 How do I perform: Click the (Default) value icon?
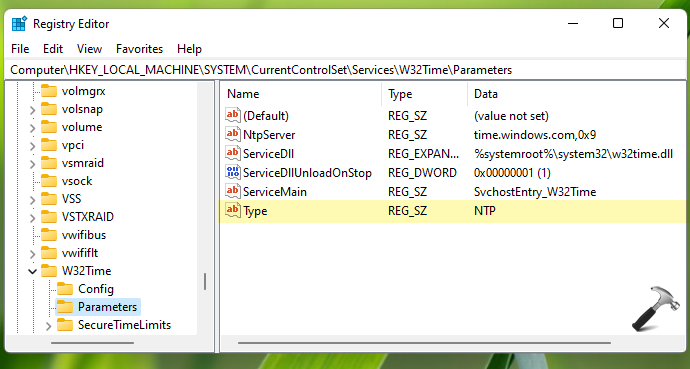click(x=233, y=115)
